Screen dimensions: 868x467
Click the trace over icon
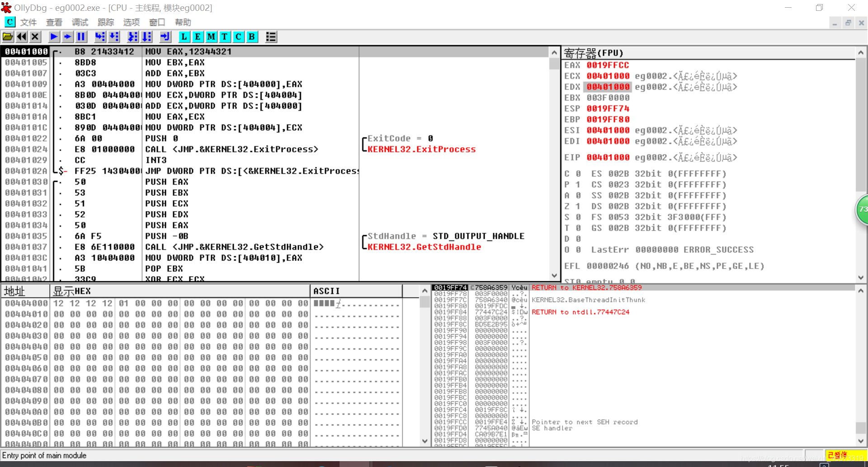point(146,37)
